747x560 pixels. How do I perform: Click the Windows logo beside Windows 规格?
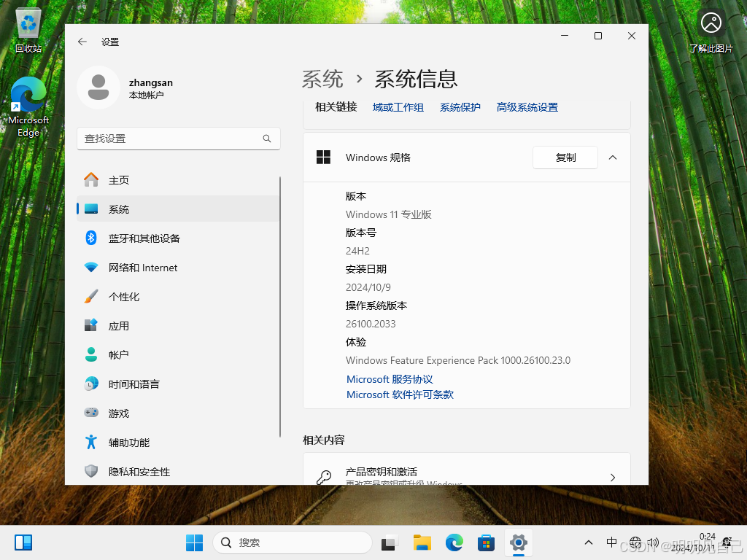point(323,157)
